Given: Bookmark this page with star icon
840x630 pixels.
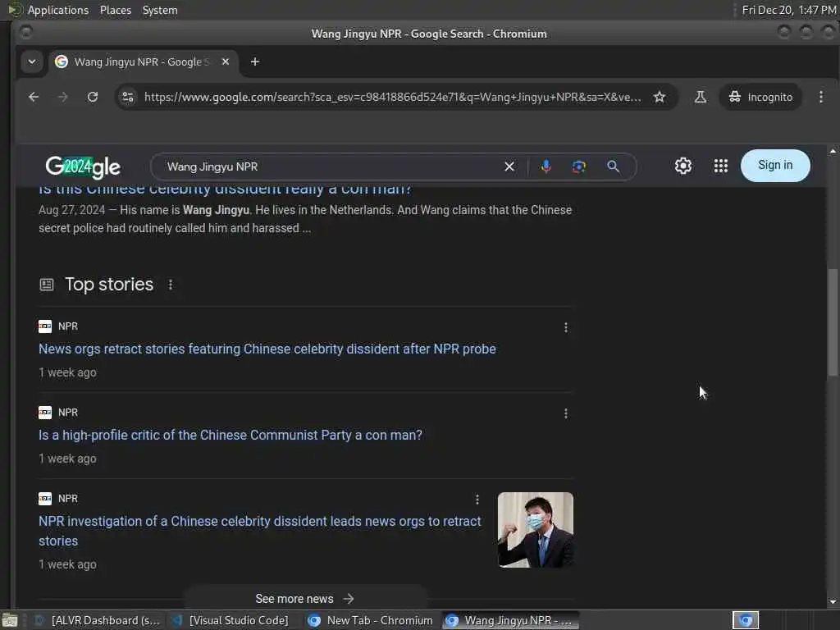Looking at the screenshot, I should point(660,97).
